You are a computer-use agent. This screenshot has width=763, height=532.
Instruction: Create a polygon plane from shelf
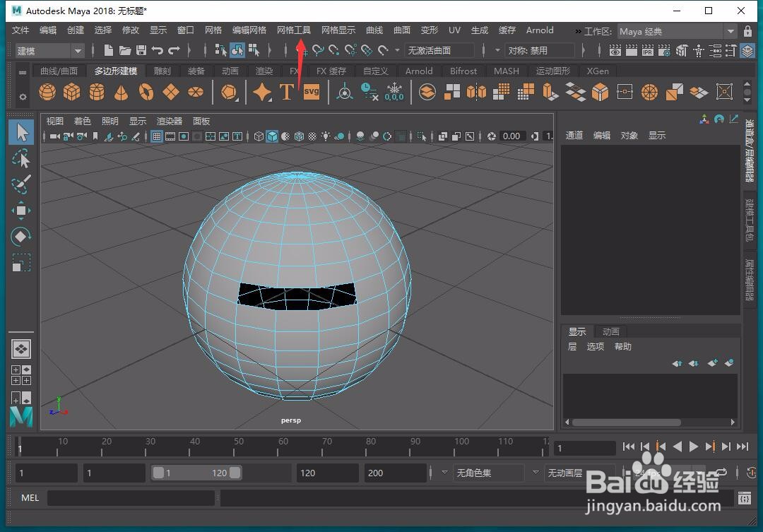[171, 92]
